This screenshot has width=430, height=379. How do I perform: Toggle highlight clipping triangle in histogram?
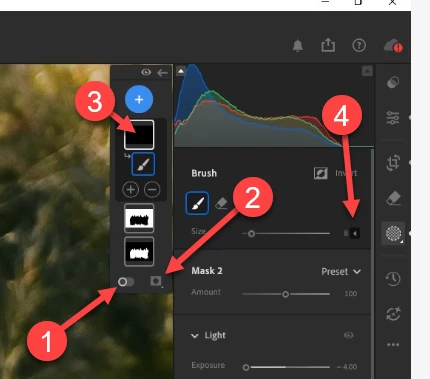point(367,71)
